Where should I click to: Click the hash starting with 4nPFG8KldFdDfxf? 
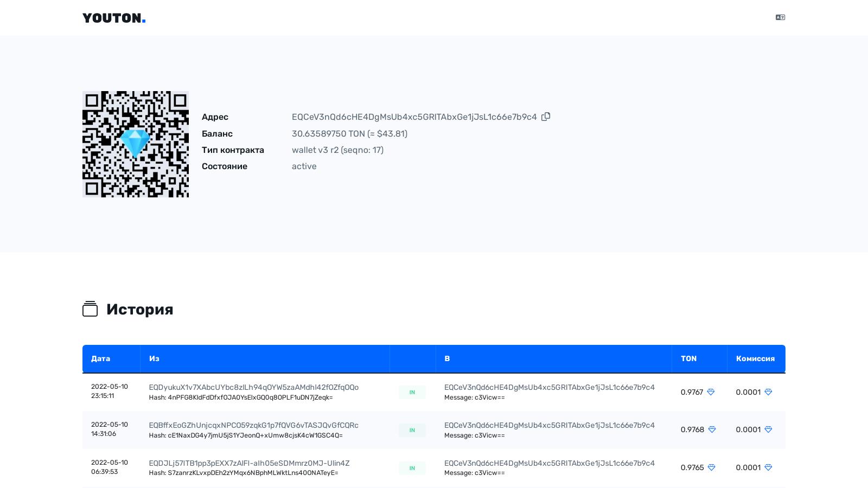(241, 397)
